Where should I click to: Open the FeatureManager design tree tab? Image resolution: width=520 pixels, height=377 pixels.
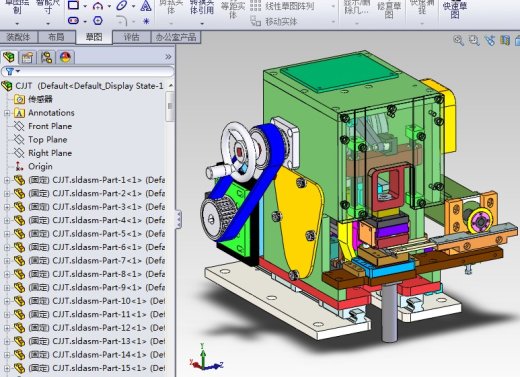9,57
